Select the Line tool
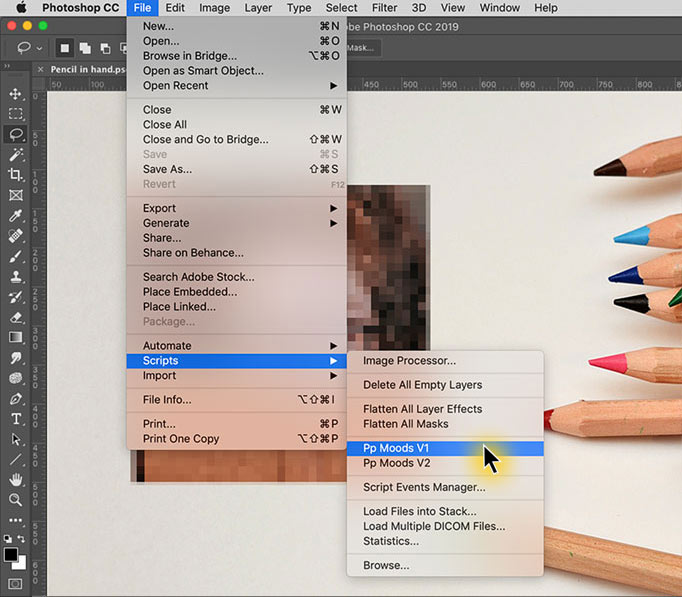 pyautogui.click(x=16, y=459)
